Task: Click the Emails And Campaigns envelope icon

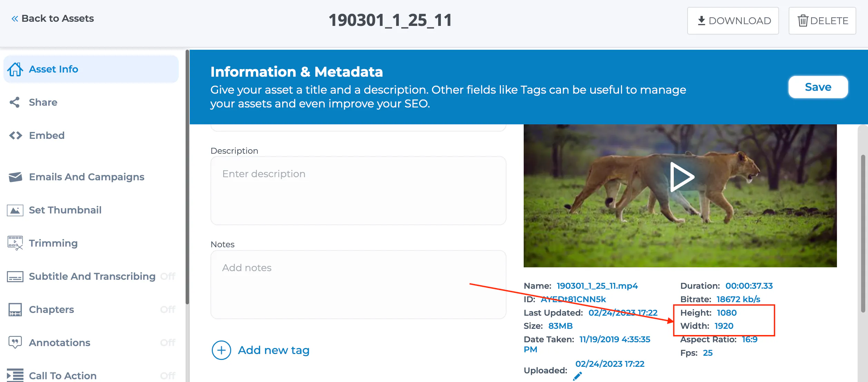Action: click(x=15, y=177)
